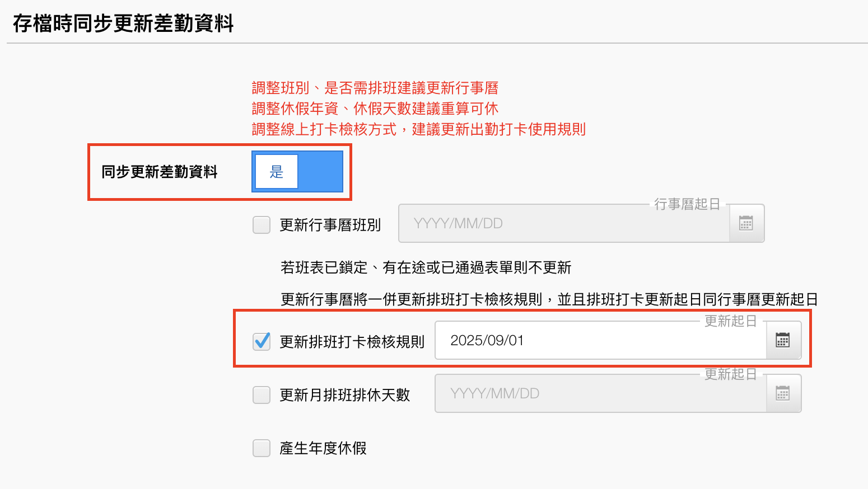Open calendar picker for 行事曆起日 field
This screenshot has width=868, height=489.
[746, 223]
